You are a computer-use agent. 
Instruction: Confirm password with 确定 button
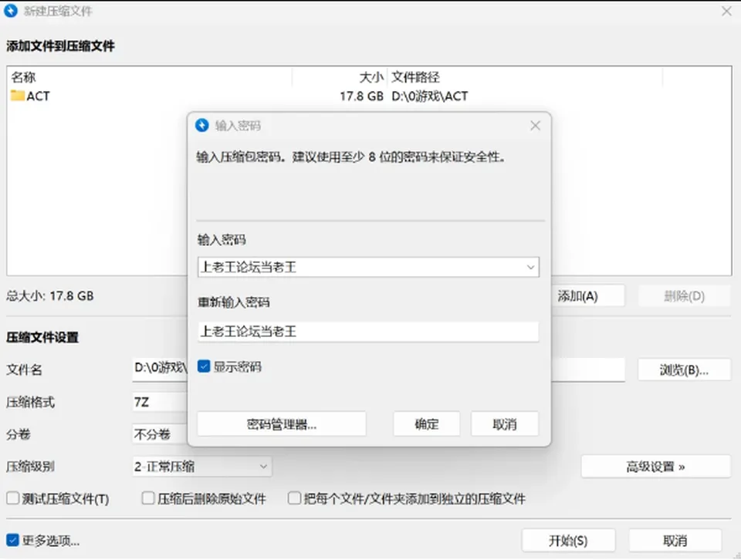pyautogui.click(x=426, y=424)
